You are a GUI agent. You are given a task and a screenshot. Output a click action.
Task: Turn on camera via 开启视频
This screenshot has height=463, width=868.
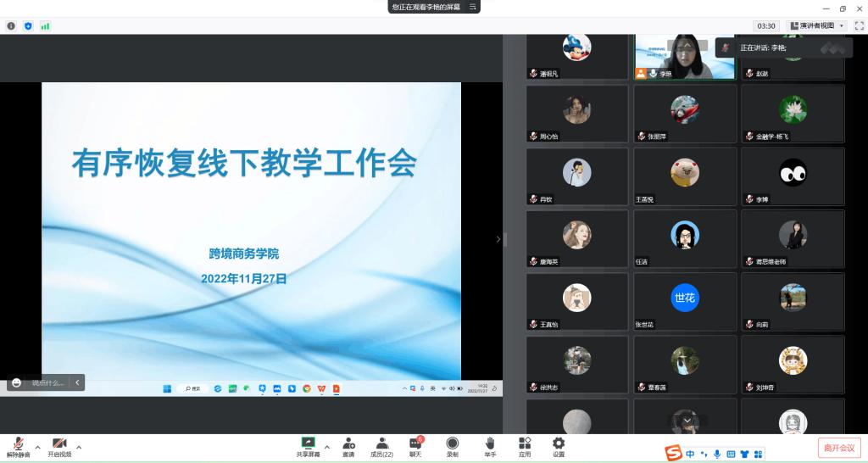coord(59,446)
